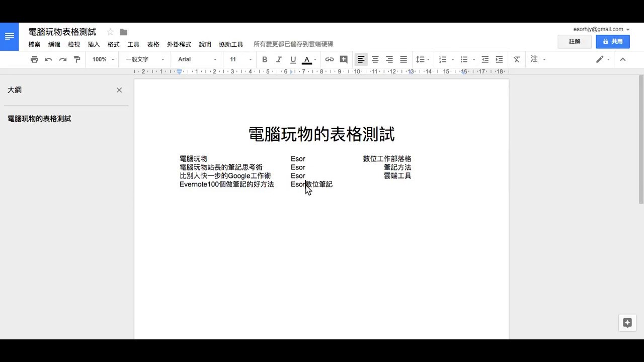Toggle underline formatting

(x=293, y=59)
